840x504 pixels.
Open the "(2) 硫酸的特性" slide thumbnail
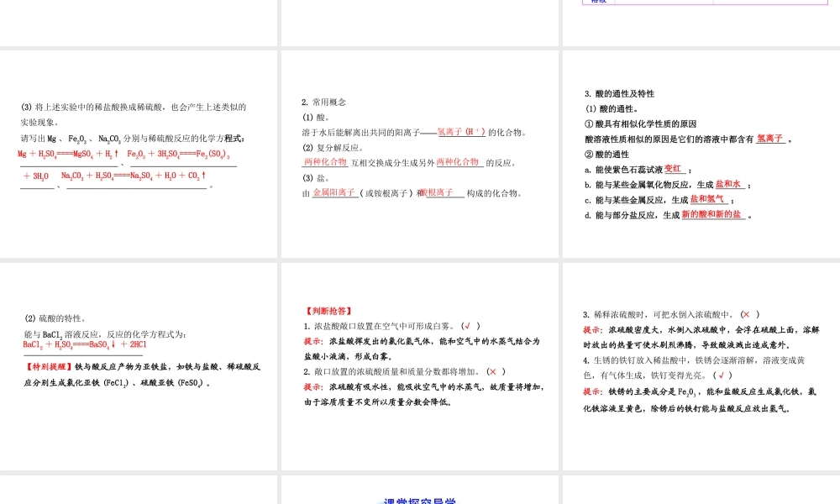click(x=139, y=366)
